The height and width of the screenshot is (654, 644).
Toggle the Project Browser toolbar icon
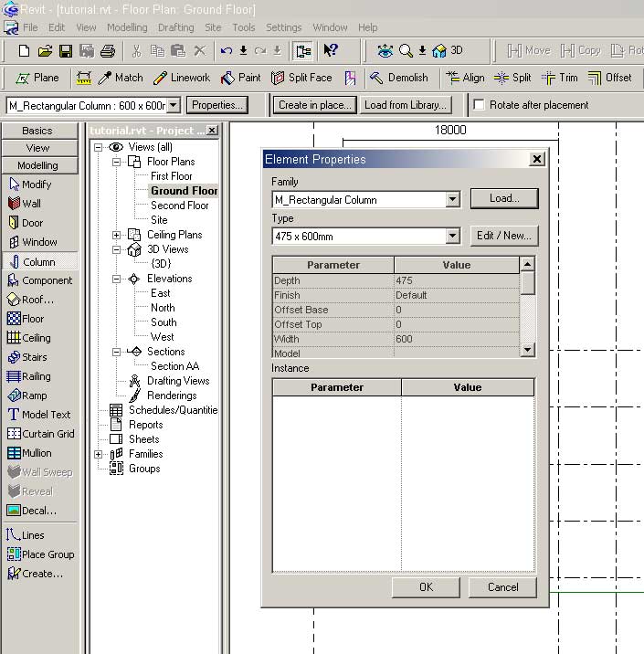(303, 51)
